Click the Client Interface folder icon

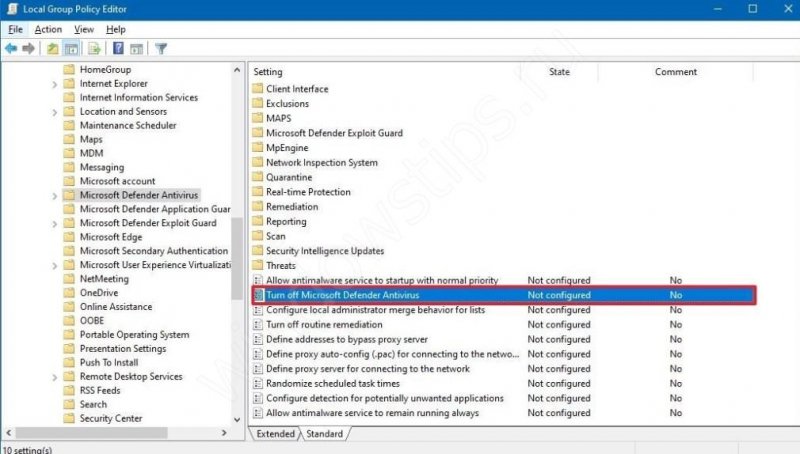pos(258,88)
